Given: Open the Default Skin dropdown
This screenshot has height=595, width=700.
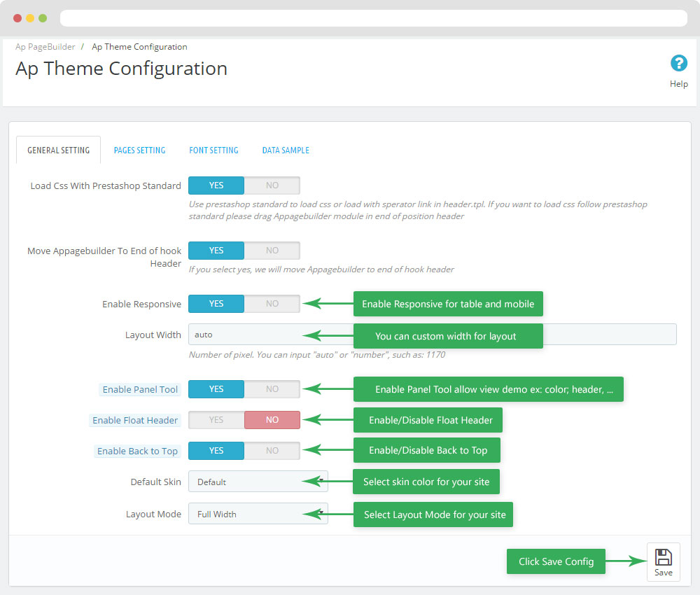Looking at the screenshot, I should (258, 482).
